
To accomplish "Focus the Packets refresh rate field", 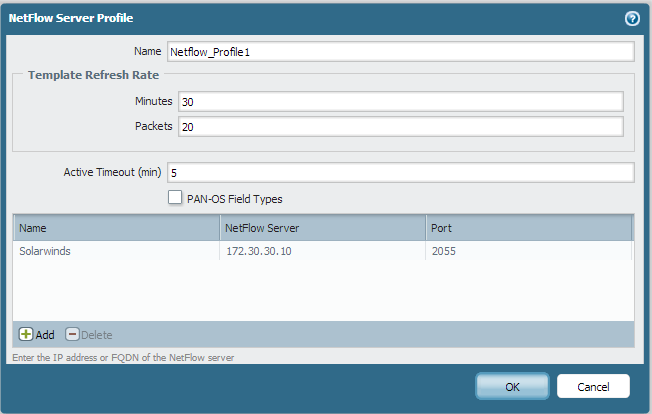I will coord(400,126).
